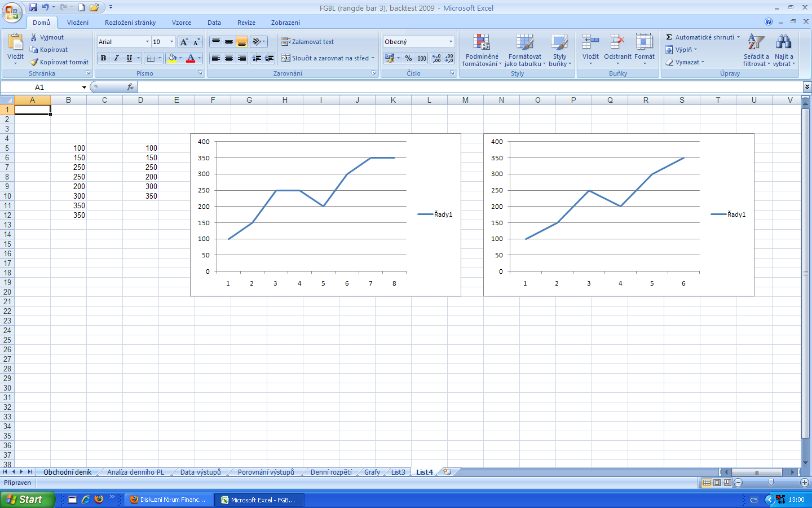
Task: Click the Windows Start button
Action: pyautogui.click(x=28, y=500)
